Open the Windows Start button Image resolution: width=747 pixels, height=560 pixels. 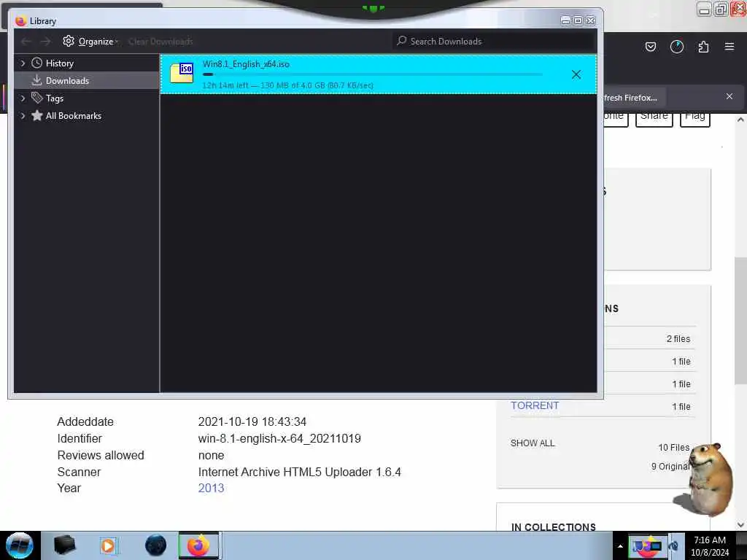(20, 545)
